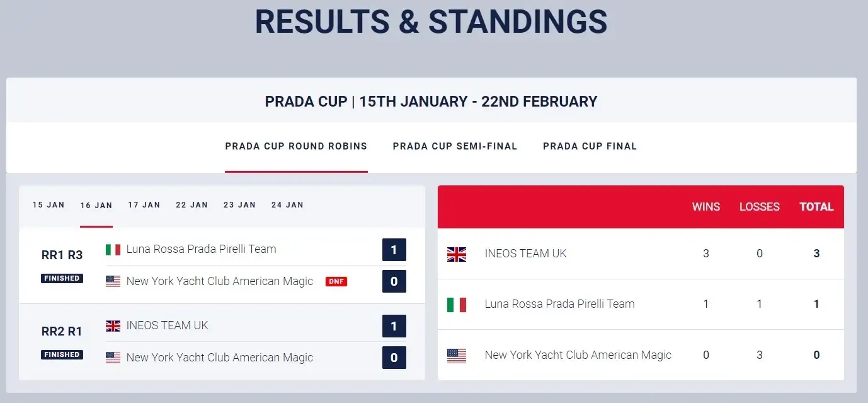This screenshot has width=868, height=403.
Task: Click the US flag in the standings table
Action: pos(457,356)
